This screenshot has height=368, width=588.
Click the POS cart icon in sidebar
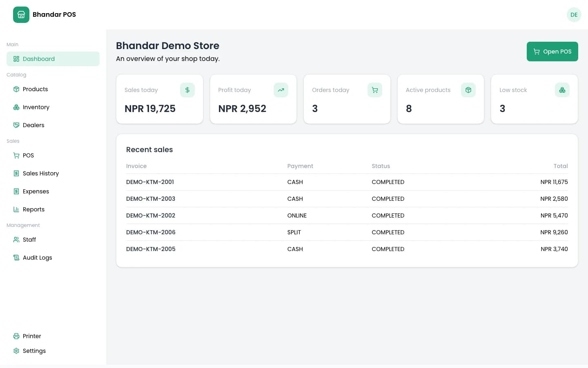pos(16,155)
